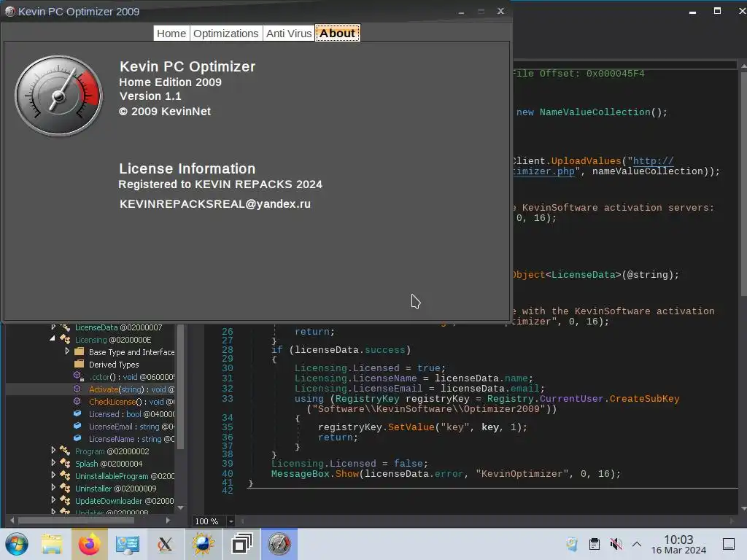Open the Anti Virus tab
The image size is (747, 560).
pyautogui.click(x=289, y=34)
